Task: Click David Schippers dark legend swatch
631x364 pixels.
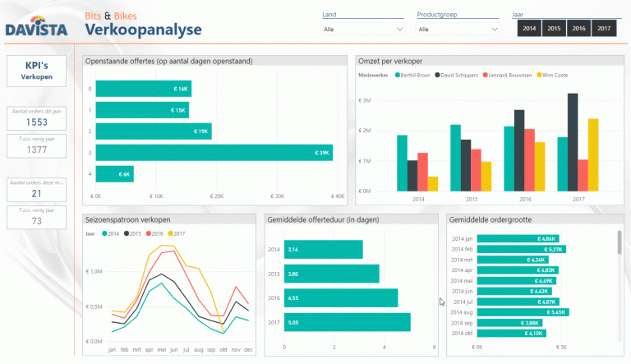Action: 437,75
